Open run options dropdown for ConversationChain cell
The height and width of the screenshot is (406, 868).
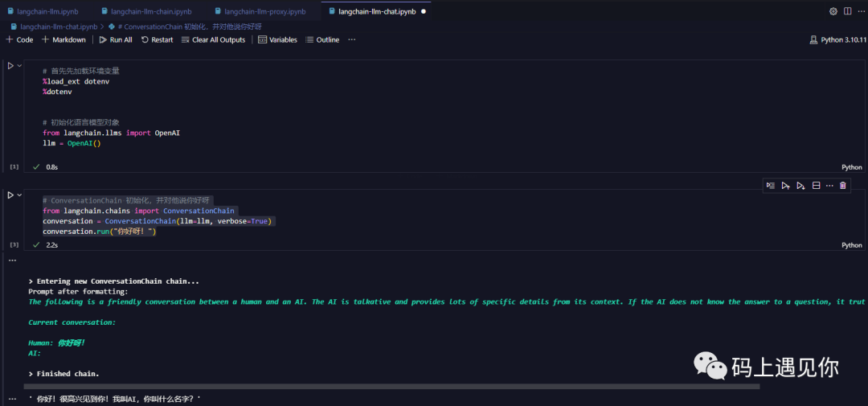coord(19,195)
